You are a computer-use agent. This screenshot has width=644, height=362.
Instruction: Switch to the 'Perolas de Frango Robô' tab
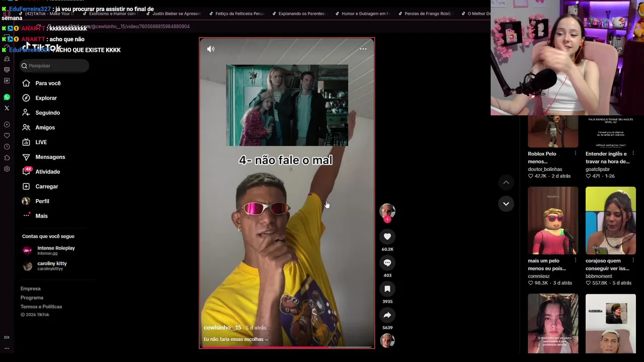coord(425,14)
